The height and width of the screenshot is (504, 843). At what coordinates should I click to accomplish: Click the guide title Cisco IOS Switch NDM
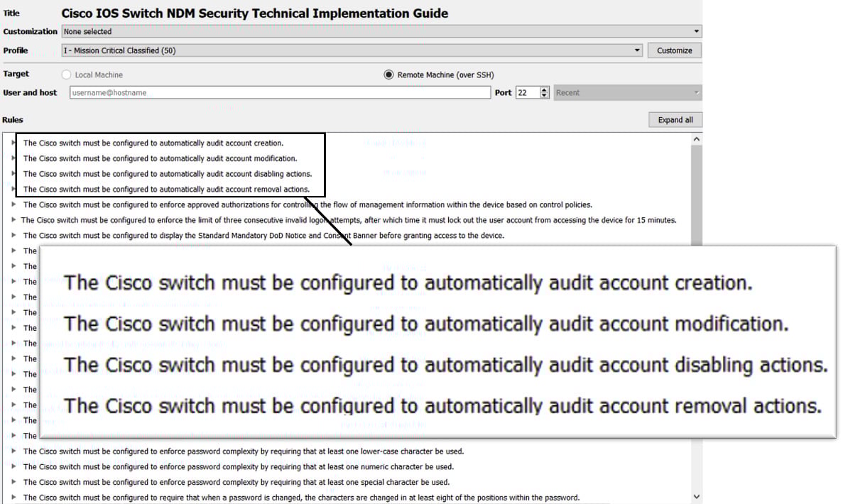coord(255,13)
